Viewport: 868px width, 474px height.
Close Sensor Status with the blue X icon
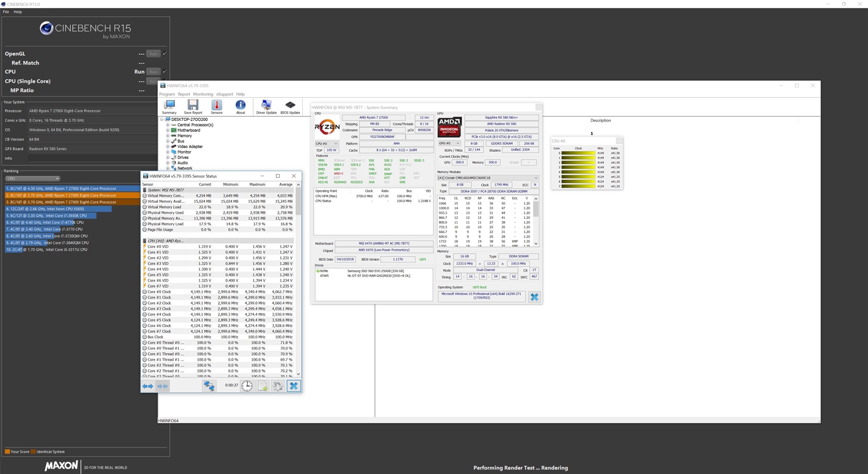[x=293, y=386]
